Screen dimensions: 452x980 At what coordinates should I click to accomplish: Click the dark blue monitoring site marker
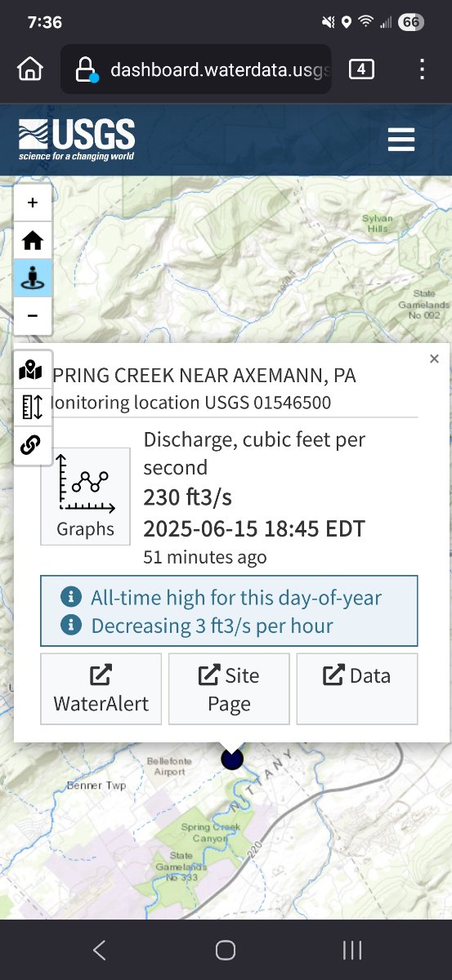pyautogui.click(x=232, y=759)
